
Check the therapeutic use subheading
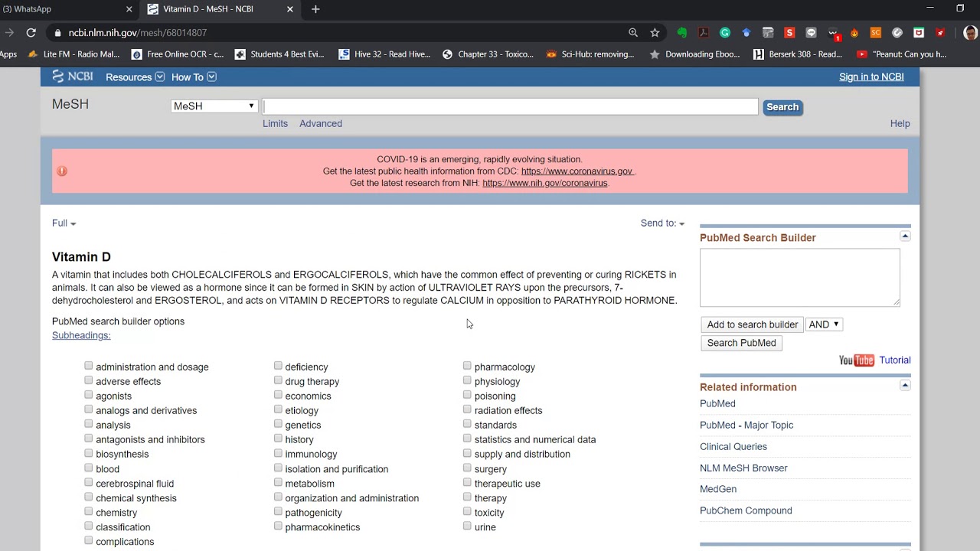pyautogui.click(x=467, y=483)
